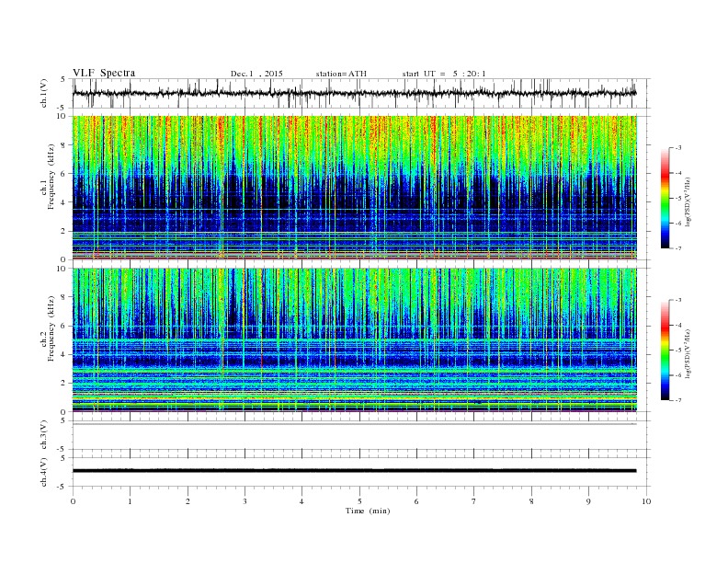Image resolution: width=728 pixels, height=563 pixels.
Task: Select the date text "Dec.1 , 2015"
Action: click(x=256, y=74)
